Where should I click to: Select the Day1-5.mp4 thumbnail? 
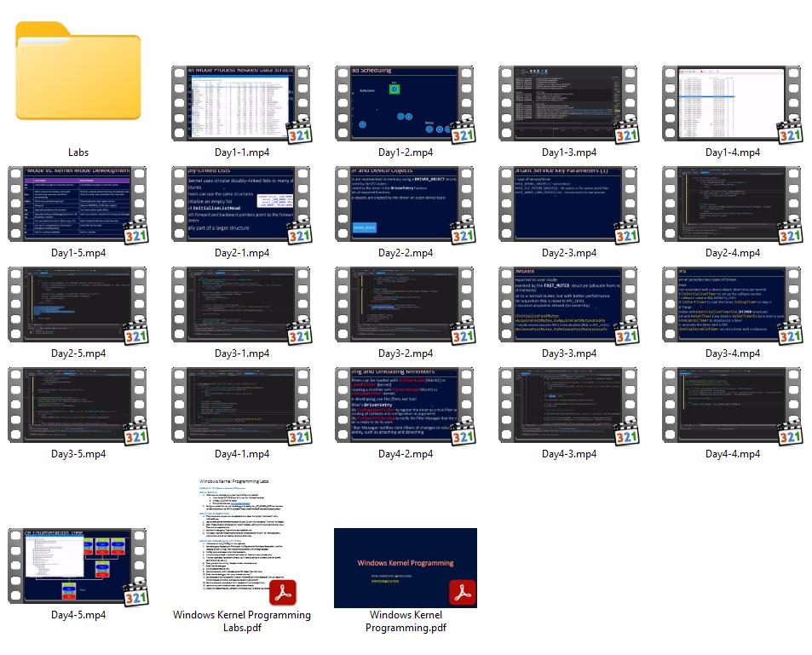pos(78,204)
